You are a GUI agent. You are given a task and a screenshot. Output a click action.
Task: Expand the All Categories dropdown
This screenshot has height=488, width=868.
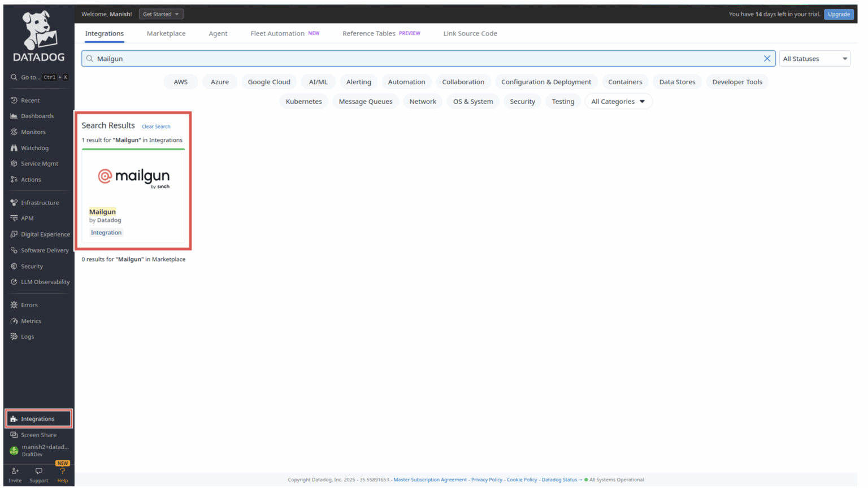coord(618,101)
